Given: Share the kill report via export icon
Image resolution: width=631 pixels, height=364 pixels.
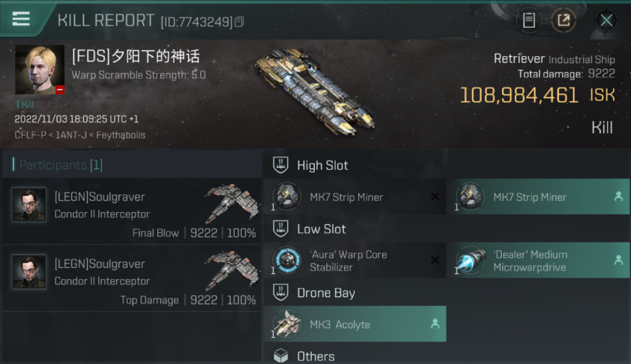Looking at the screenshot, I should point(564,20).
